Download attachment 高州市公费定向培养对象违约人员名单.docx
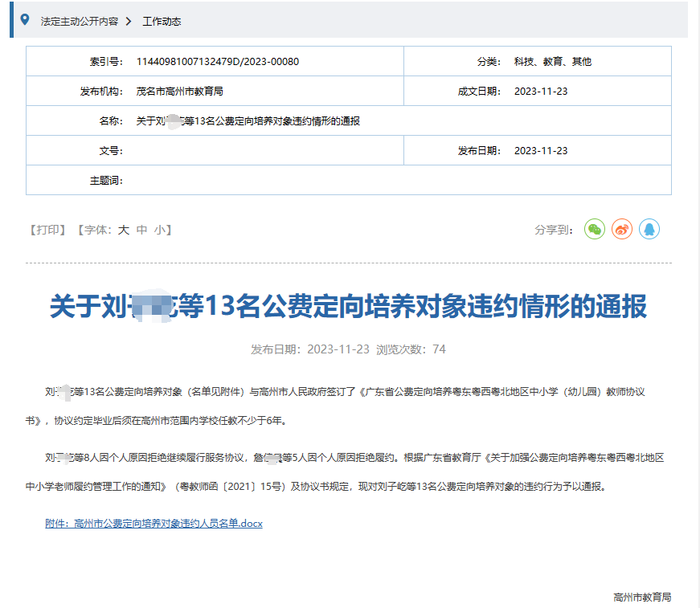The image size is (700, 608). coord(154,523)
